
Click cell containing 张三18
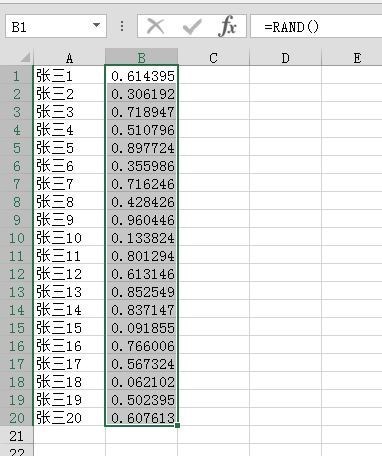click(x=69, y=382)
